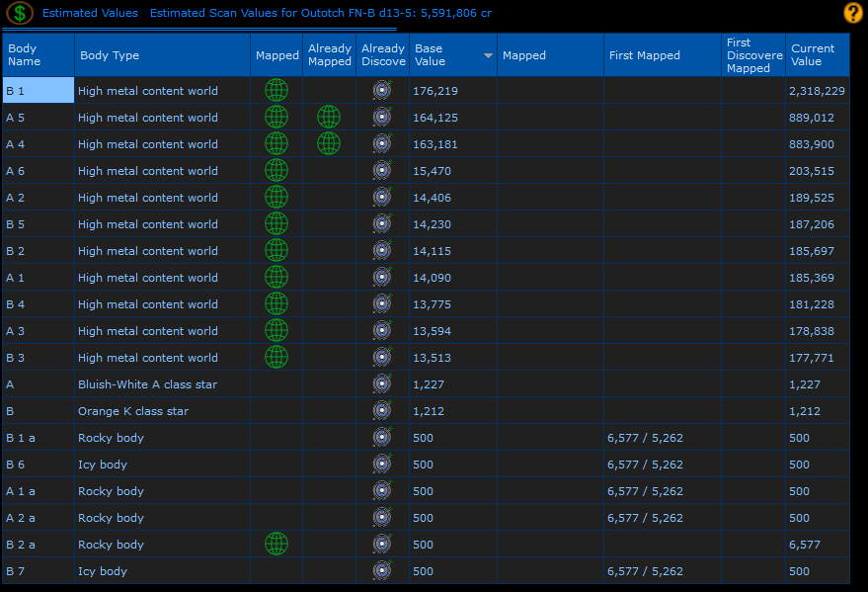Click the Mapped globe icon for B 1

(x=276, y=90)
